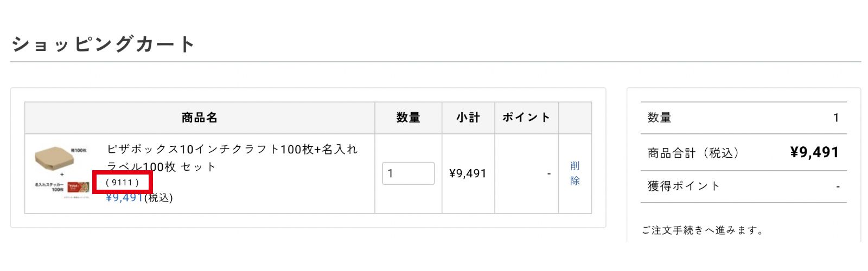Click the 数量 label in the summary panel
Screen dimensions: 868x271
click(x=659, y=118)
